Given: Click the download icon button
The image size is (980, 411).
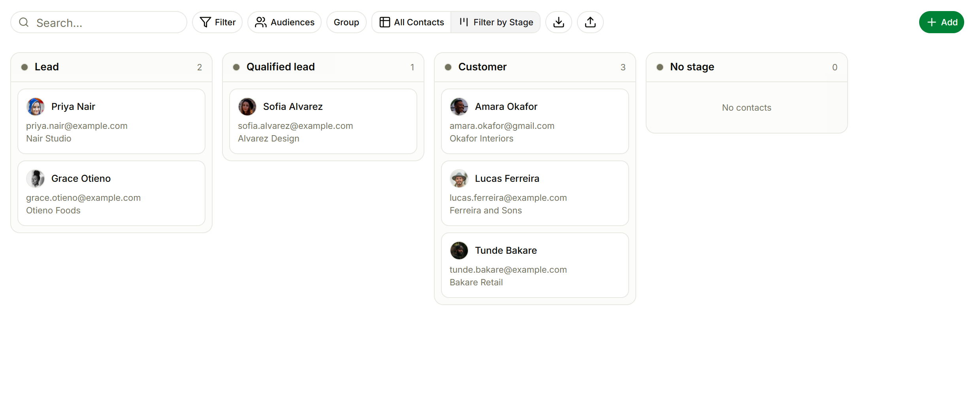Looking at the screenshot, I should 558,22.
